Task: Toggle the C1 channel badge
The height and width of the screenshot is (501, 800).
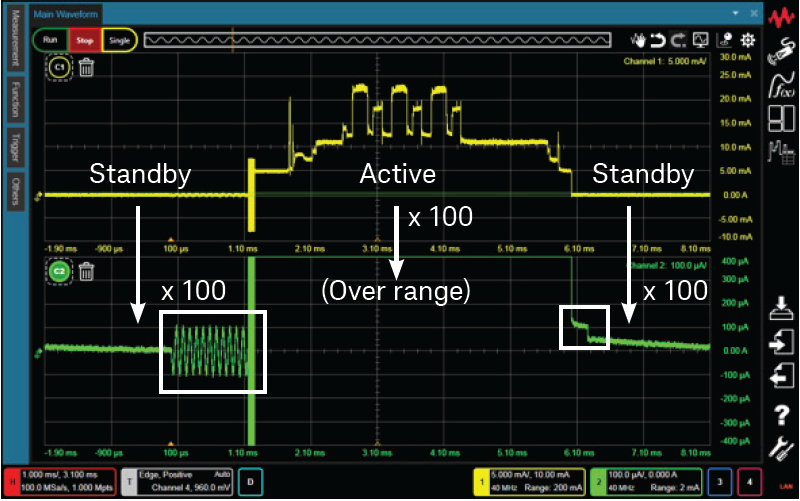Action: (59, 67)
